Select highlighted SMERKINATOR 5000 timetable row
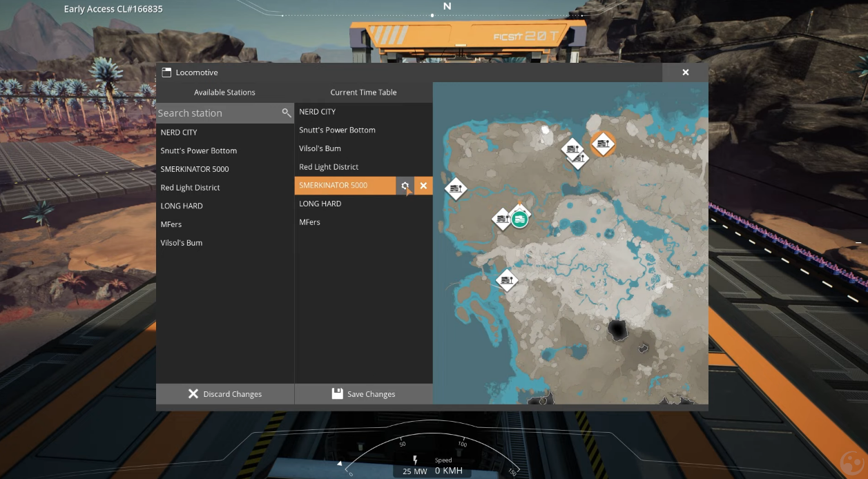Image resolution: width=868 pixels, height=479 pixels. 345,186
